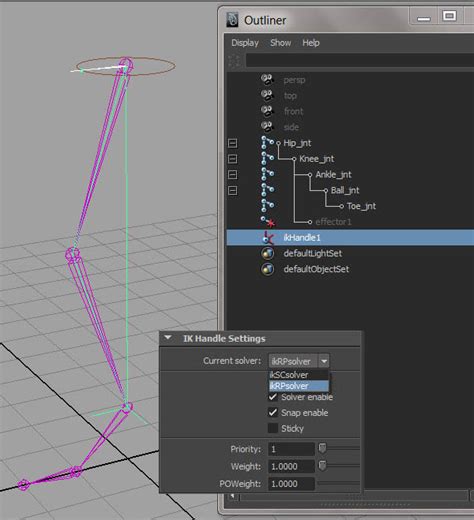Select the top camera row

[x=290, y=96]
